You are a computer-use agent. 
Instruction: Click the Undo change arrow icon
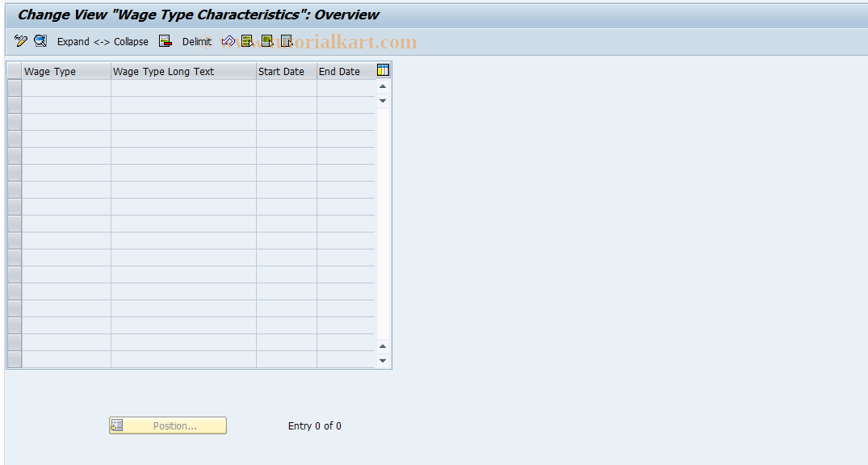coord(228,41)
